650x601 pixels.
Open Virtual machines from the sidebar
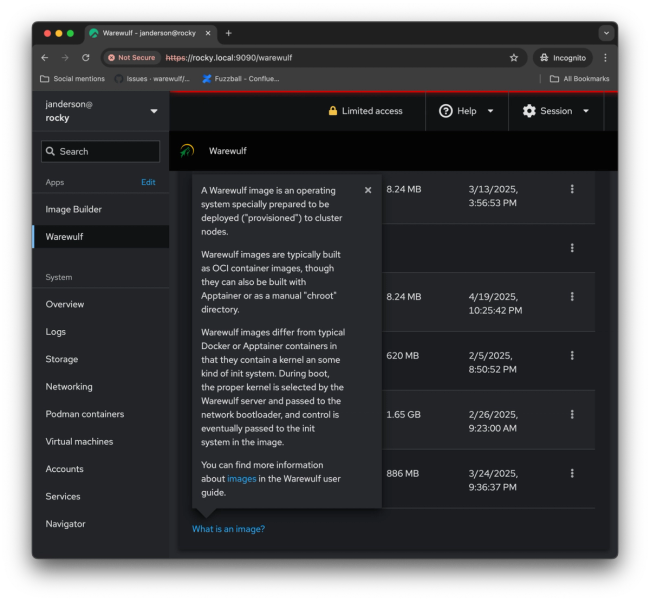coord(79,441)
